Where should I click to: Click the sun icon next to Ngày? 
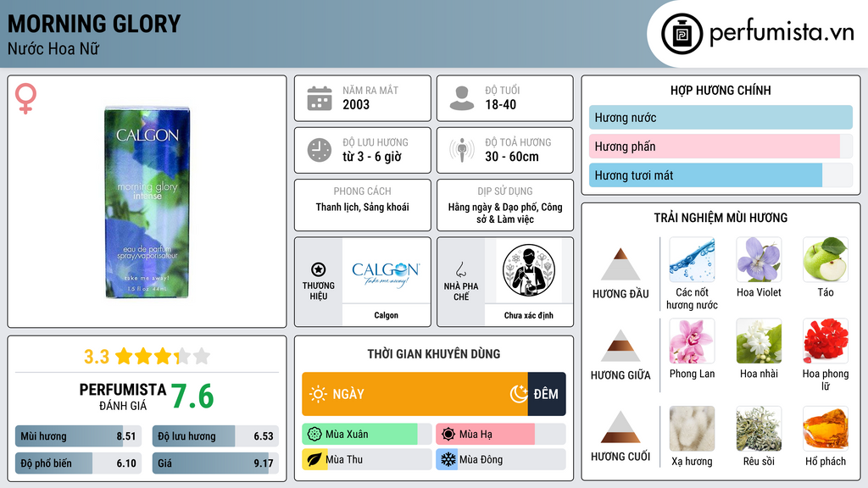(319, 394)
